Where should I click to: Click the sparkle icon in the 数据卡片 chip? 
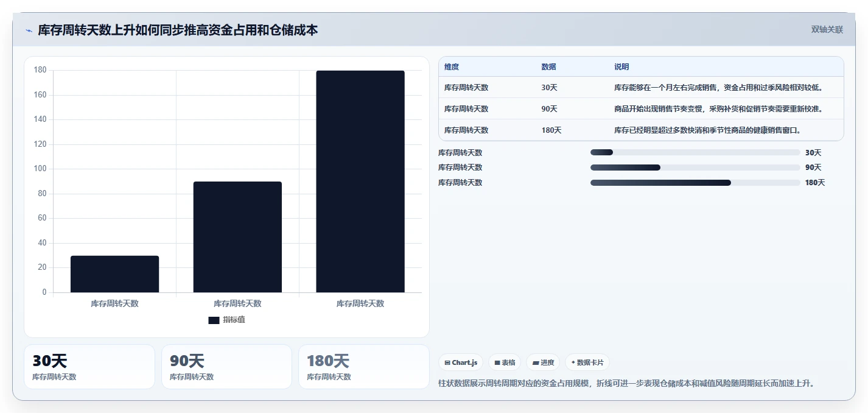573,362
